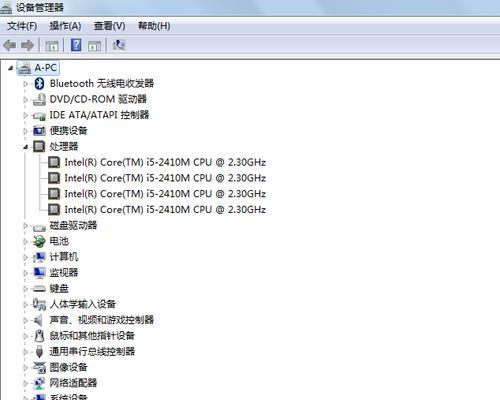
Task: Collapse the A-PC root node
Action: coord(10,68)
